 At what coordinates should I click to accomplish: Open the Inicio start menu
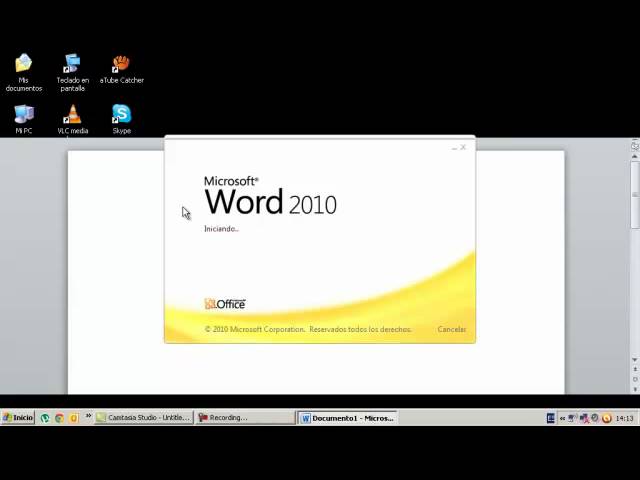click(x=18, y=418)
